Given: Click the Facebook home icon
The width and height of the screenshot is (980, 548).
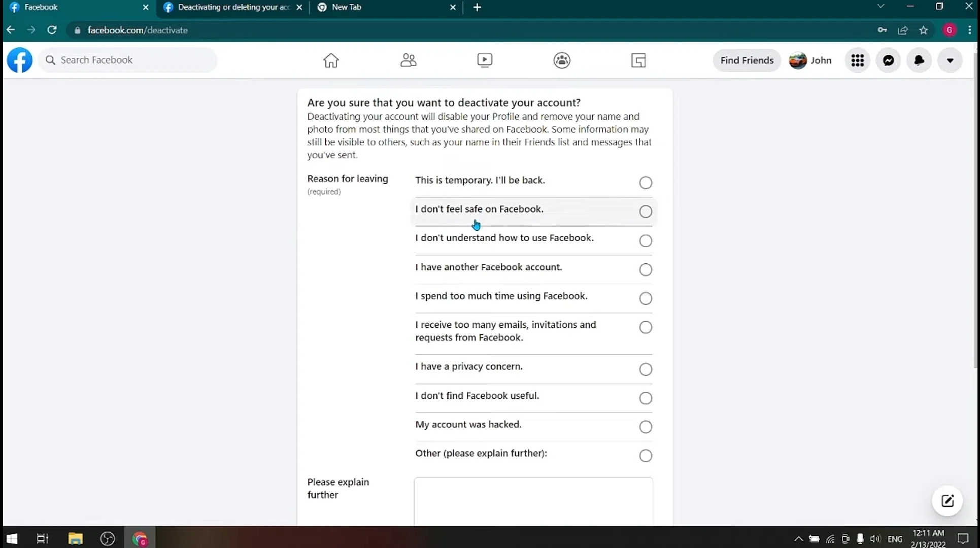Looking at the screenshot, I should coord(330,60).
